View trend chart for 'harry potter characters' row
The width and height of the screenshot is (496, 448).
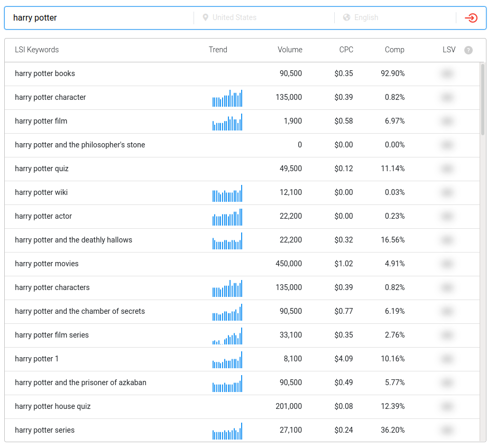(227, 288)
